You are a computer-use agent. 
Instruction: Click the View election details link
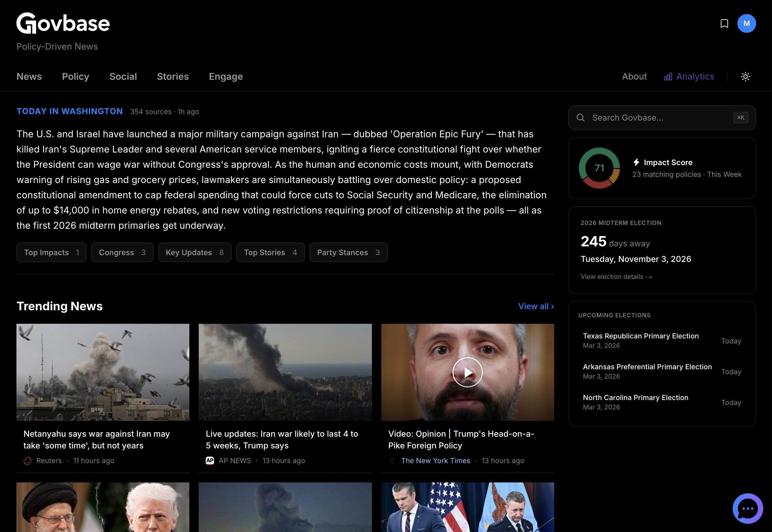pyautogui.click(x=616, y=276)
